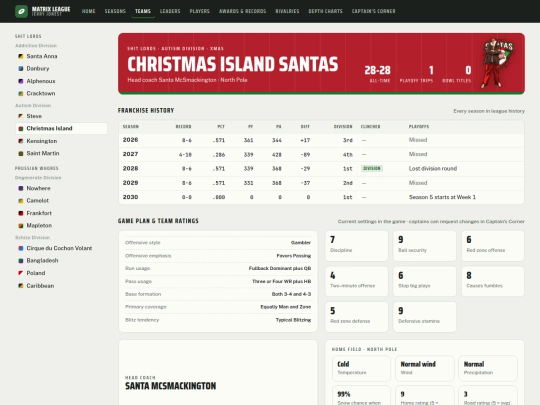Click the Bangladesh team icon

(x=21, y=261)
